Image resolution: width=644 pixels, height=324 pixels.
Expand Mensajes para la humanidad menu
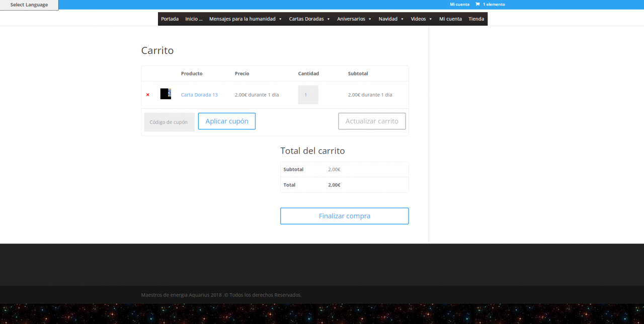click(246, 19)
